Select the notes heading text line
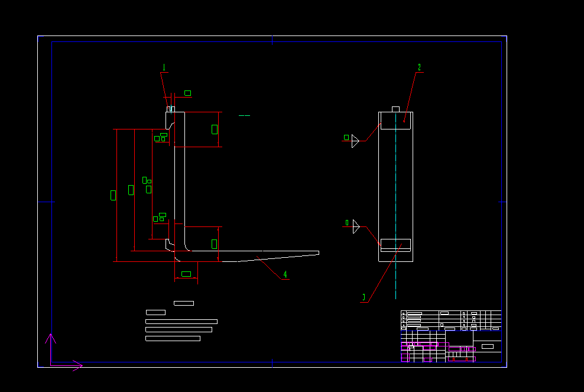The height and width of the screenshot is (392, 584). (x=184, y=303)
